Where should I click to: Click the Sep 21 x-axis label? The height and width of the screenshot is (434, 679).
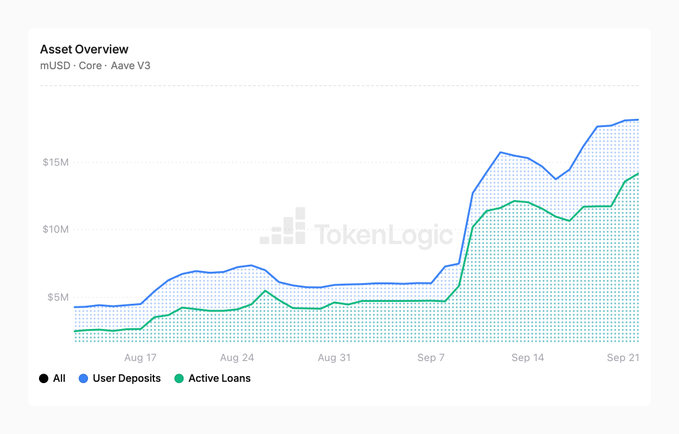623,358
